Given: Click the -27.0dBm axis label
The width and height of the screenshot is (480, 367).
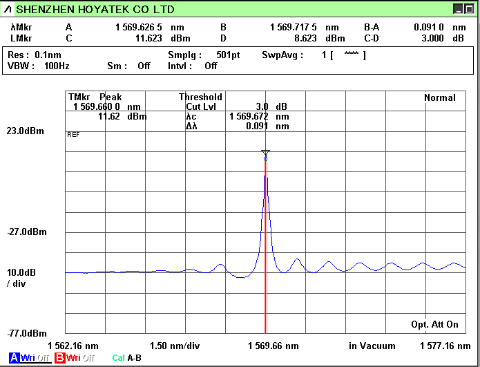Looking at the screenshot, I should click(27, 232).
